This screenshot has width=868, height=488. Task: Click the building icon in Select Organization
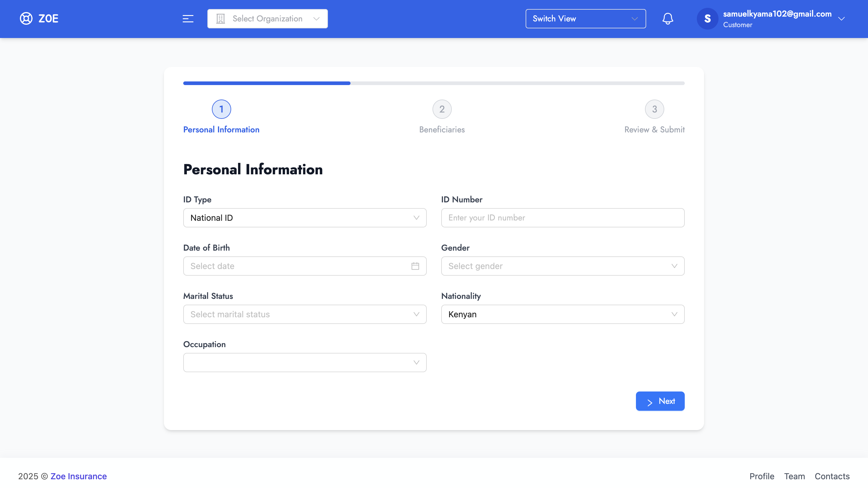pos(220,18)
